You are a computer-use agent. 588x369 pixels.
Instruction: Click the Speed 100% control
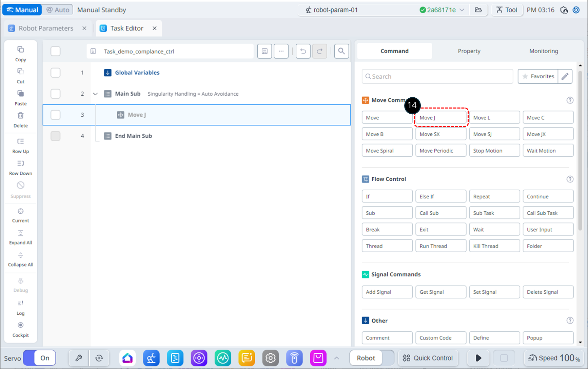(554, 358)
